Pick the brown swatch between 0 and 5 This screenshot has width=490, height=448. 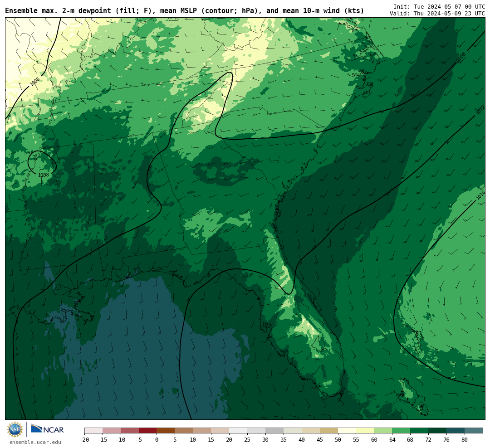[x=166, y=431]
